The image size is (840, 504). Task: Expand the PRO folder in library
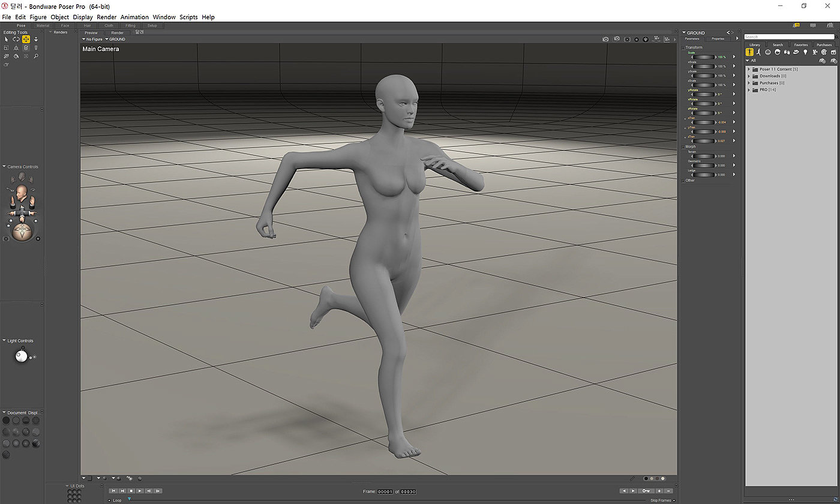coord(749,89)
